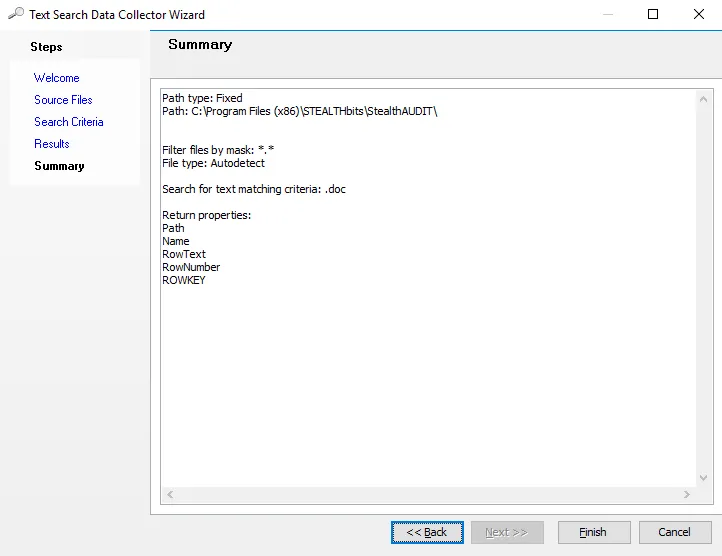The height and width of the screenshot is (556, 722).
Task: Select the Summary step in the sidebar
Action: [x=59, y=166]
